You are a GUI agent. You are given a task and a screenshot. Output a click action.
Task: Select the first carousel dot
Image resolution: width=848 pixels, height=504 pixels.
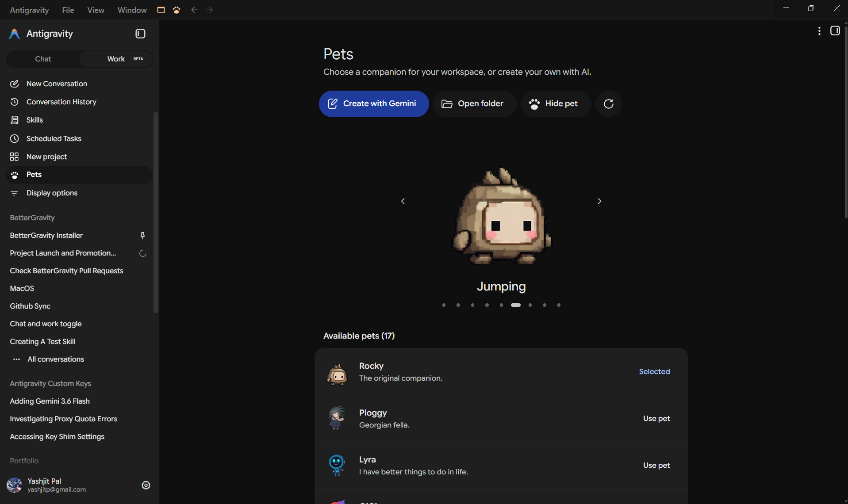[444, 305]
